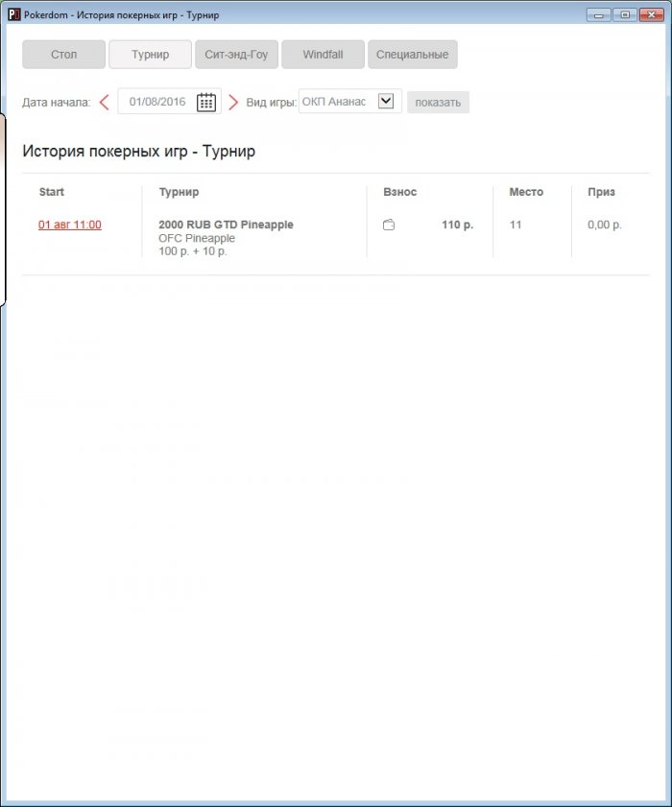Viewport: 672px width, 807px height.
Task: Click the Приз column header
Action: pyautogui.click(x=602, y=192)
